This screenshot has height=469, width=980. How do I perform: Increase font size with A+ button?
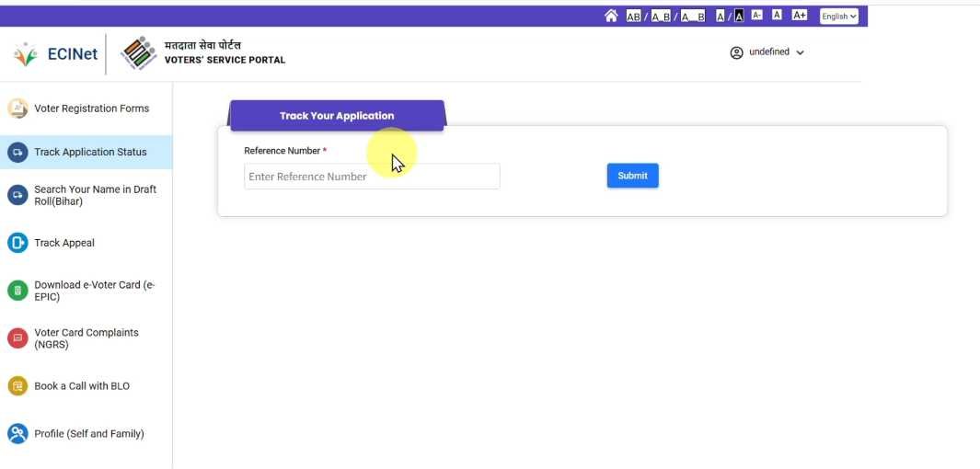click(799, 16)
